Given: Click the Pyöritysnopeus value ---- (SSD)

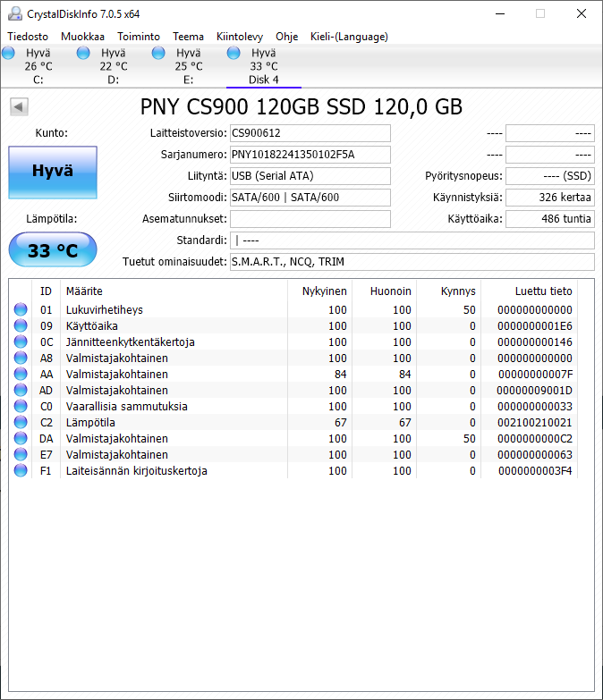Looking at the screenshot, I should (550, 176).
